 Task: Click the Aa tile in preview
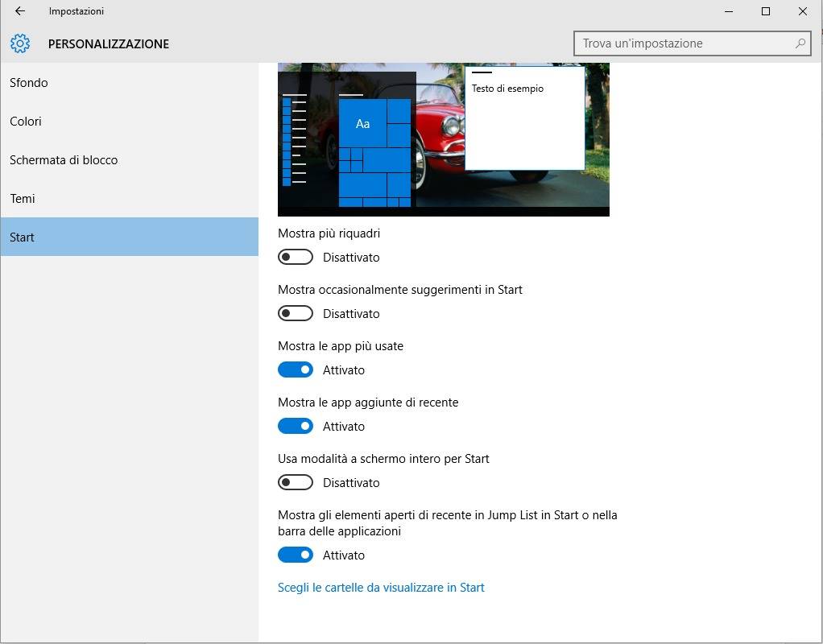[363, 123]
